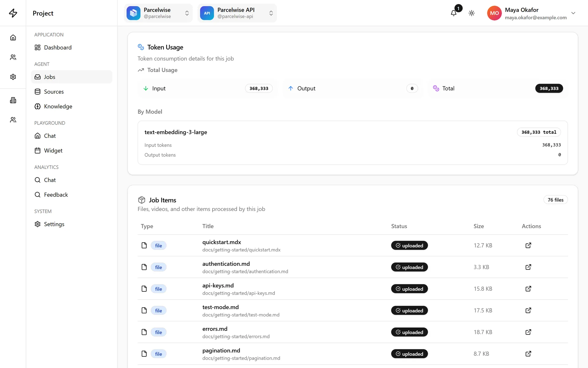Click the 368,333 total model badge
The width and height of the screenshot is (588, 368).
[539, 132]
